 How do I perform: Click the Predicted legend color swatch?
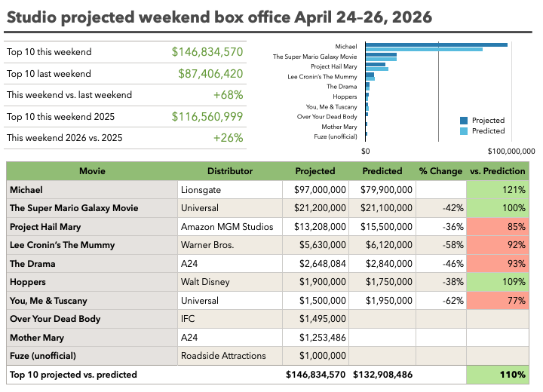[x=465, y=131]
